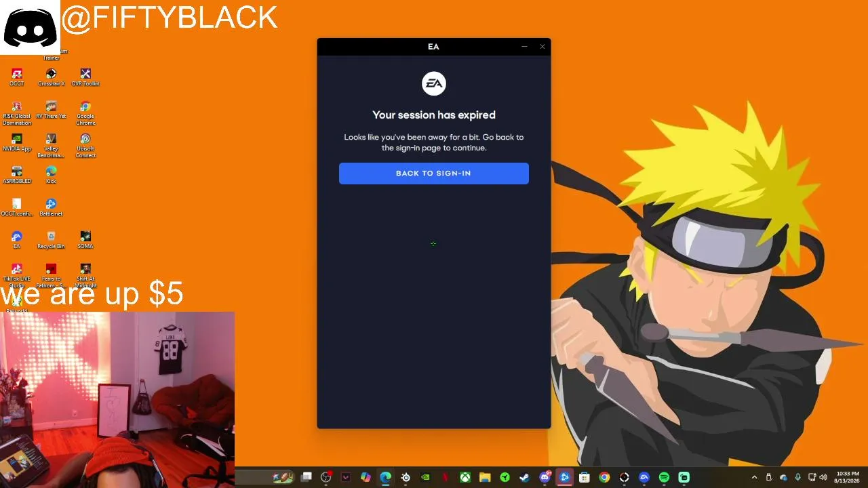This screenshot has width=868, height=488.
Task: Launch SOMA desktop shortcut
Action: tap(85, 240)
